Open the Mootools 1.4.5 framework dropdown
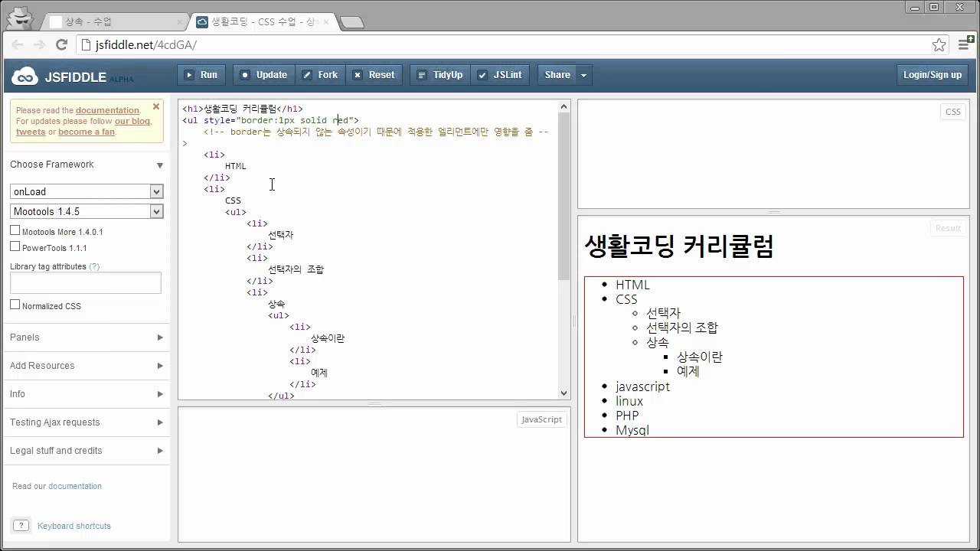Screen dimensions: 980x551 87,211
